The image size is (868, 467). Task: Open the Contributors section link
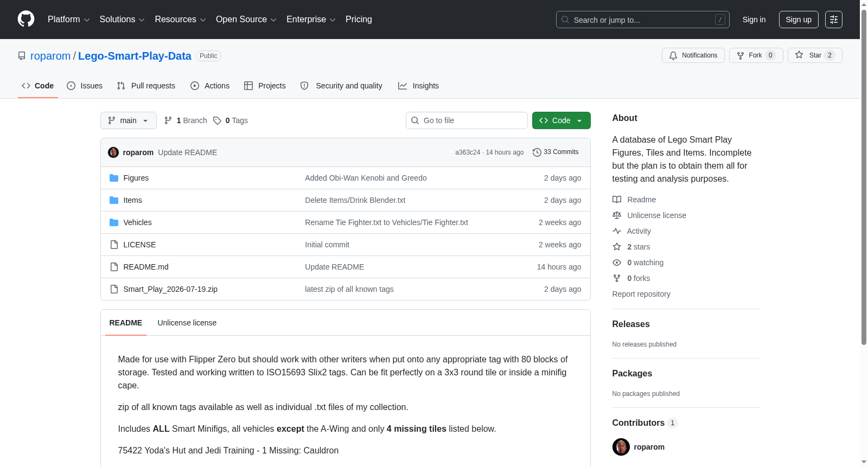644,423
